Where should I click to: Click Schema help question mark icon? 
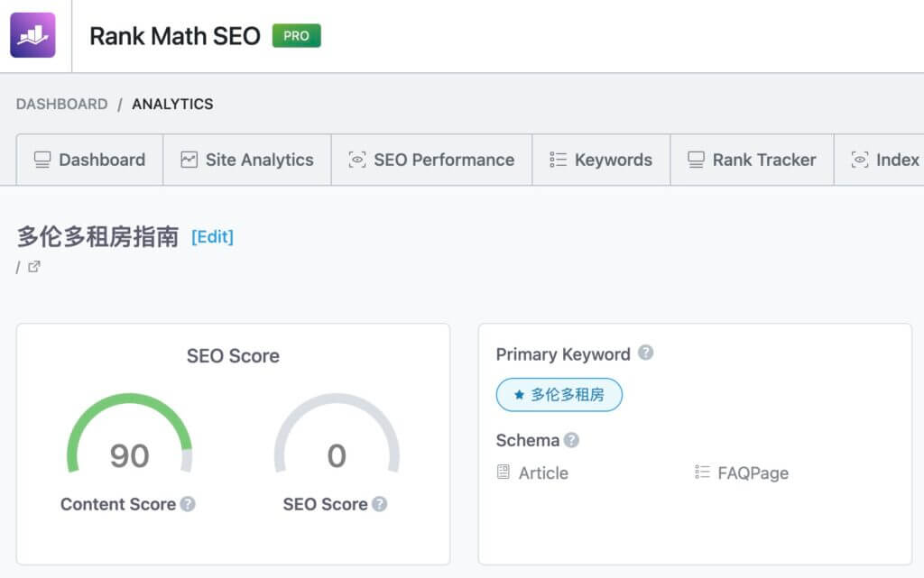click(571, 440)
